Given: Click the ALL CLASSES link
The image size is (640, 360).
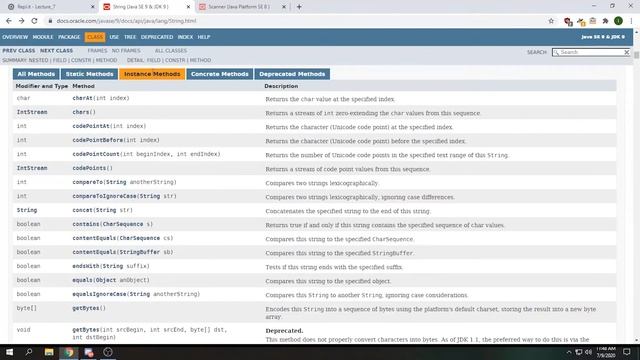Looking at the screenshot, I should [171, 51].
